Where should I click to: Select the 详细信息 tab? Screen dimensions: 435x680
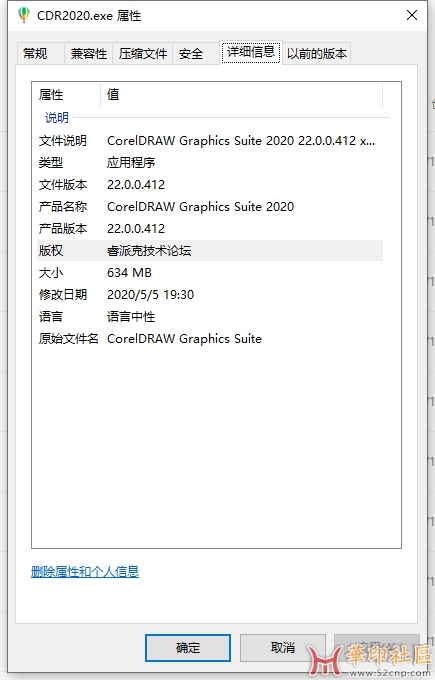point(251,52)
